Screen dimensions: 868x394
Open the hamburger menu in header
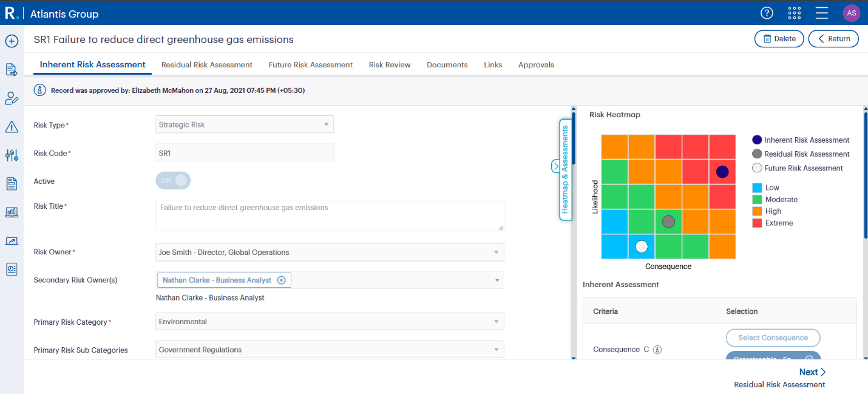822,13
